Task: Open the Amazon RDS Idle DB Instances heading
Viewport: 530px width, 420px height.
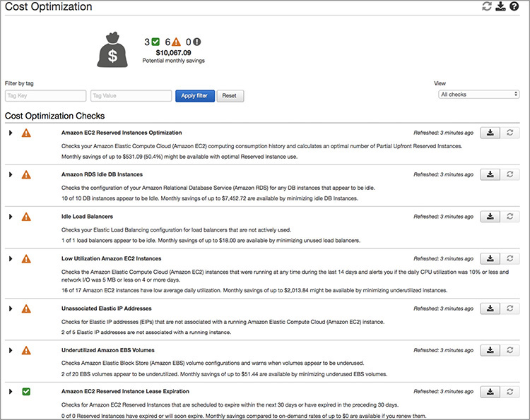Action: point(102,174)
